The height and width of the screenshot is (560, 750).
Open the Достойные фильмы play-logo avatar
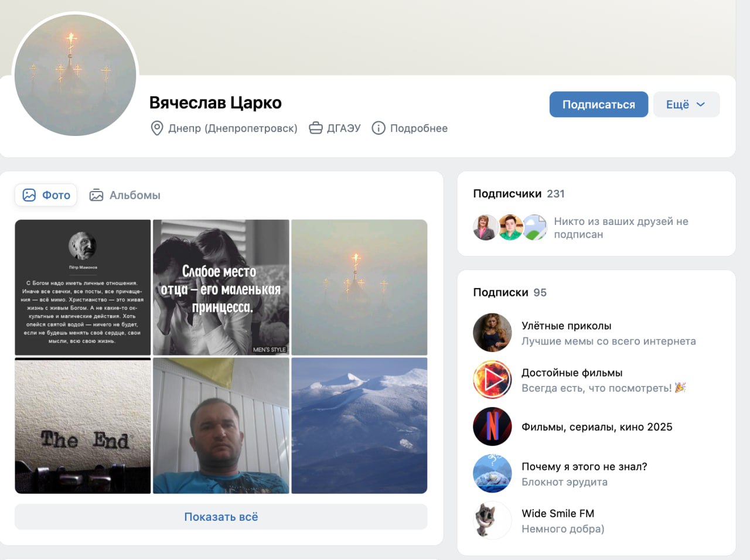coord(492,380)
